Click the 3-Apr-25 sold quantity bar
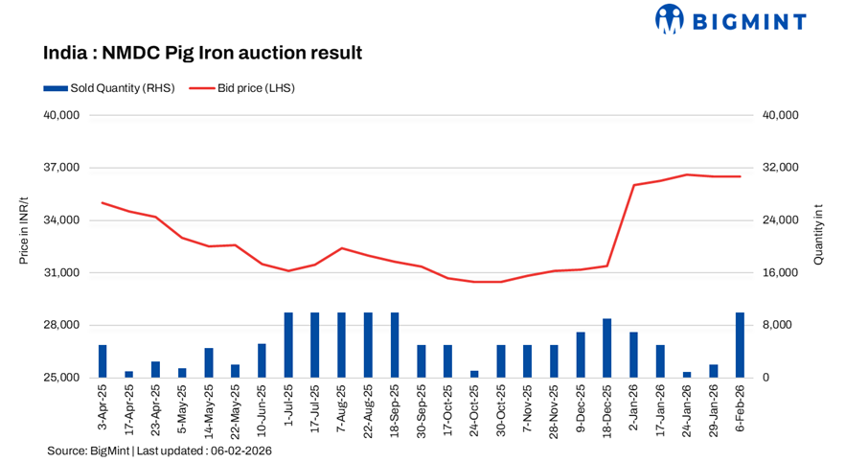The height and width of the screenshot is (462, 868). (x=103, y=361)
